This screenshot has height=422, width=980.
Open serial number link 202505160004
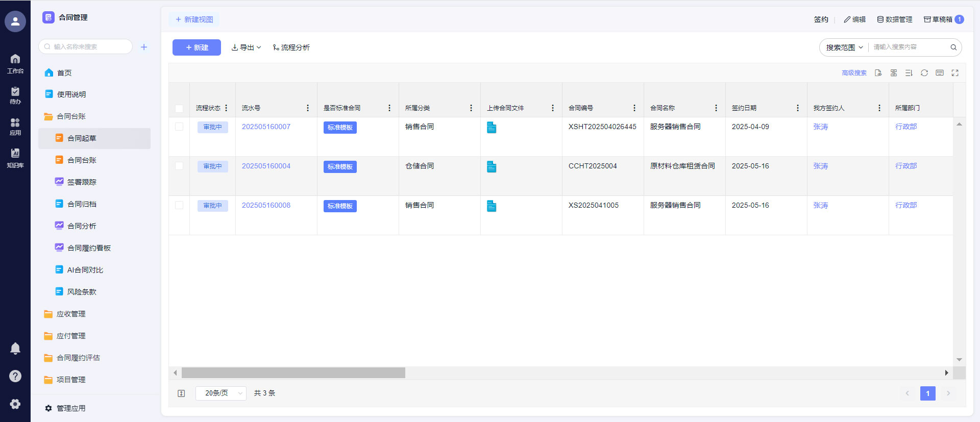(x=266, y=166)
